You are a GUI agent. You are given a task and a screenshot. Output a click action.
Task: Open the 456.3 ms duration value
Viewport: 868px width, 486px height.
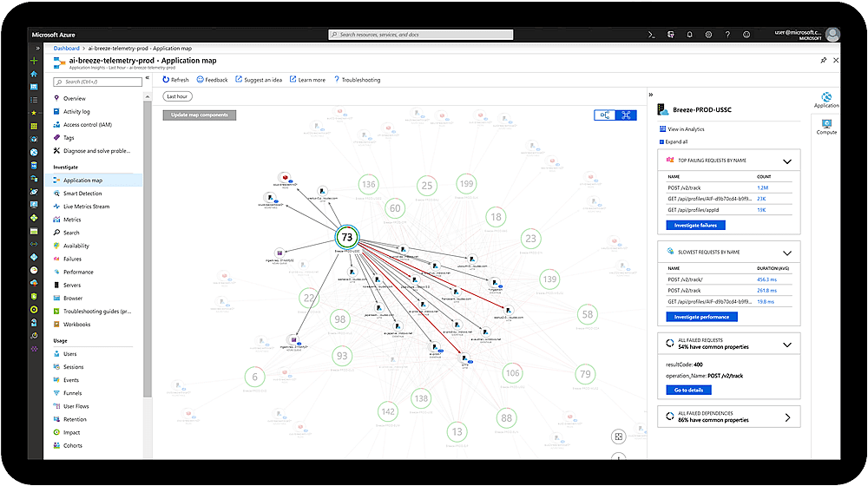point(766,279)
